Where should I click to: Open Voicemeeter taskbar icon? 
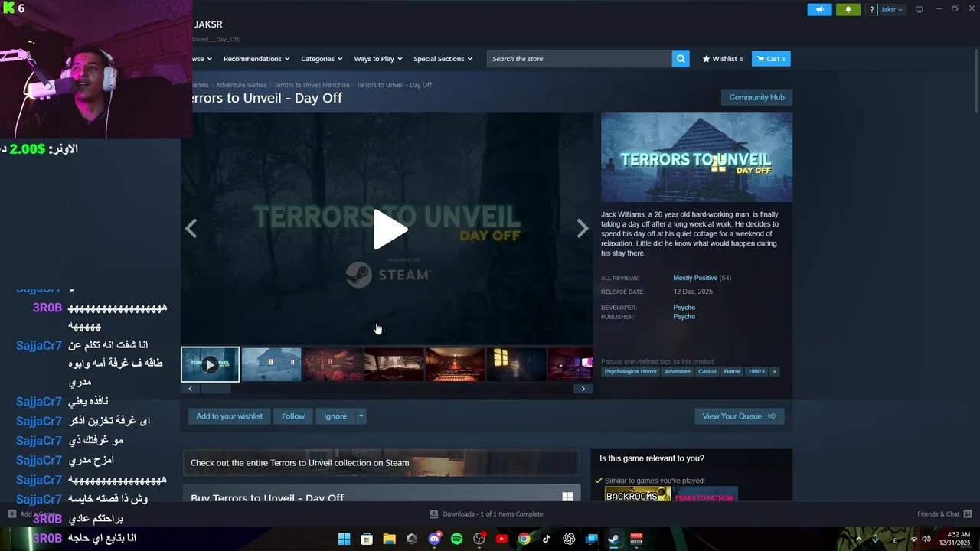(636, 539)
